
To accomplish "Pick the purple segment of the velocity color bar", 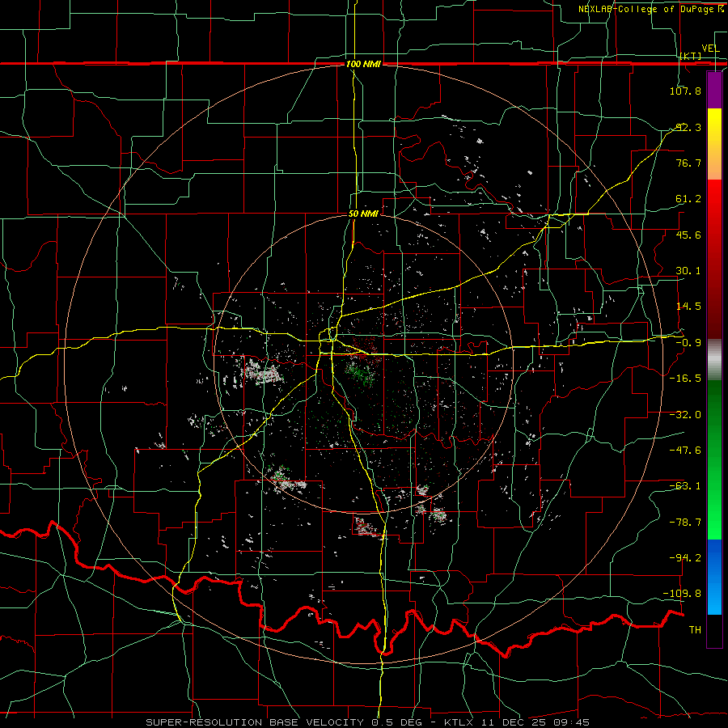I will coord(714,90).
